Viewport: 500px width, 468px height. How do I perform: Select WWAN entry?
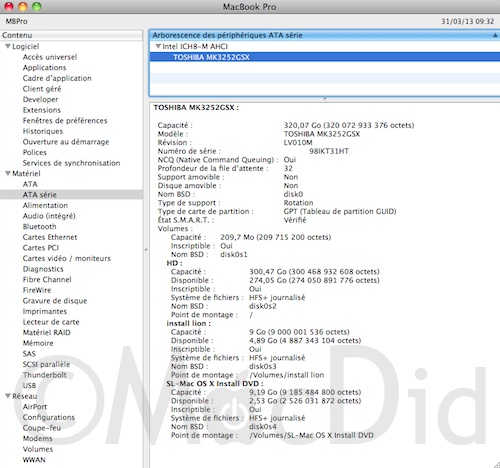[34, 460]
